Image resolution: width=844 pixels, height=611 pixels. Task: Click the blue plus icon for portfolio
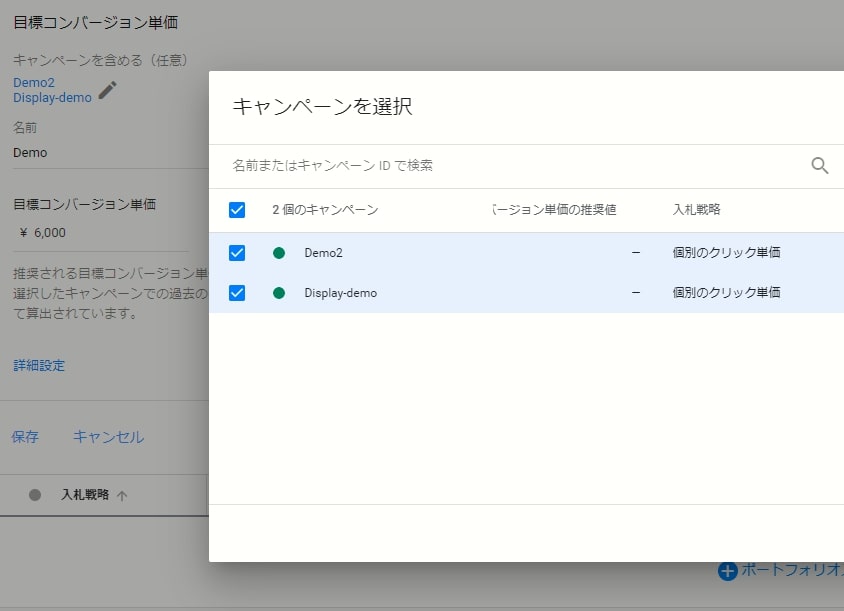click(x=727, y=571)
